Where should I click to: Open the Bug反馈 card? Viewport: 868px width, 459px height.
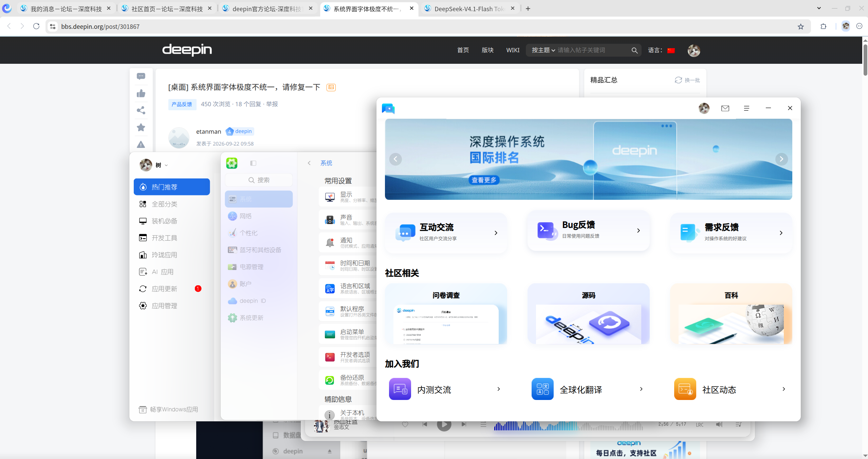pos(589,231)
